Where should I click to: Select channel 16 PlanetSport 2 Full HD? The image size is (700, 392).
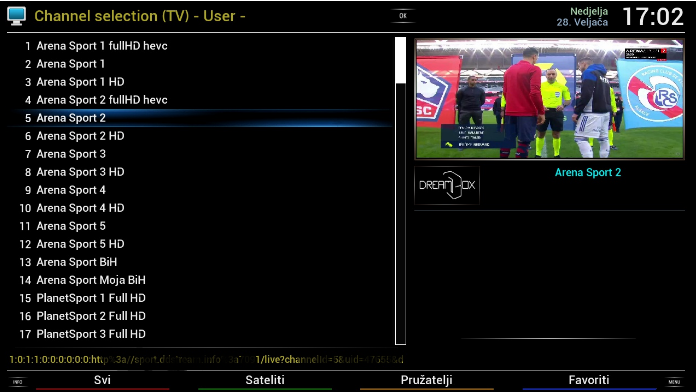[x=200, y=316]
